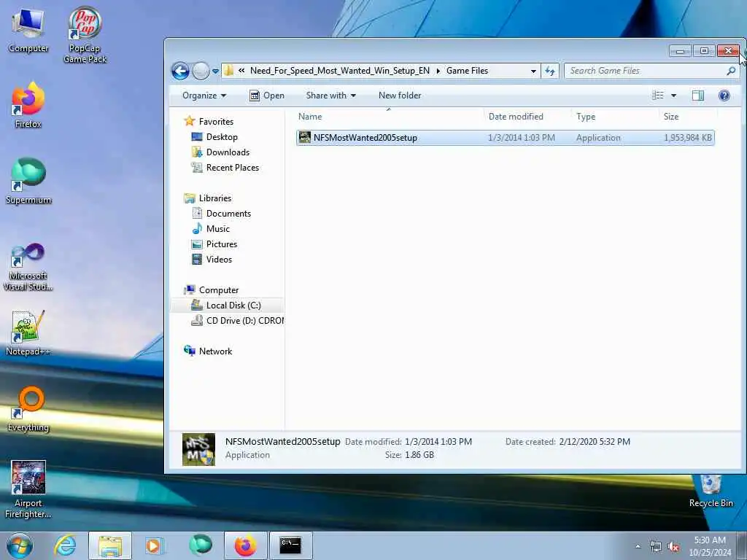Select Local Disk (C:) in navigation pane
Image resolution: width=747 pixels, height=560 pixels.
pos(233,306)
